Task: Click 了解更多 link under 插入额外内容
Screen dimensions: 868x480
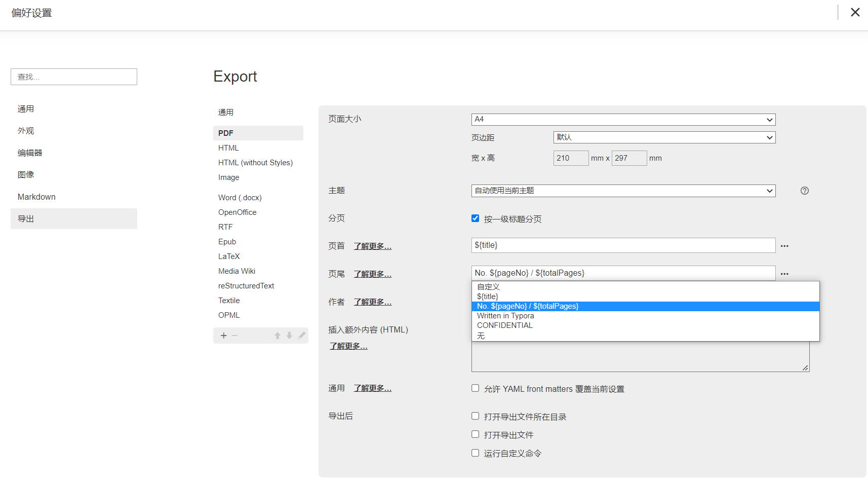Action: pyautogui.click(x=348, y=346)
